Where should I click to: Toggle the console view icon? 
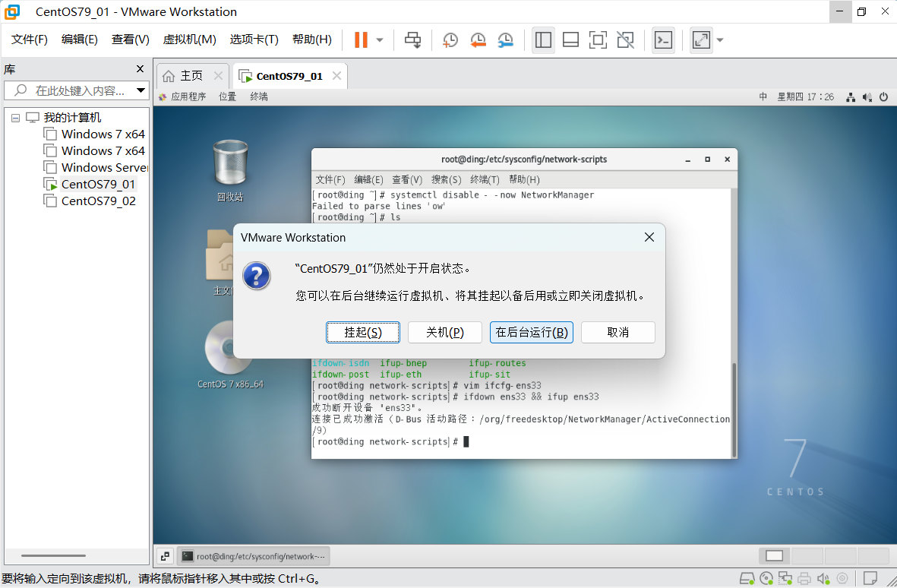click(663, 40)
